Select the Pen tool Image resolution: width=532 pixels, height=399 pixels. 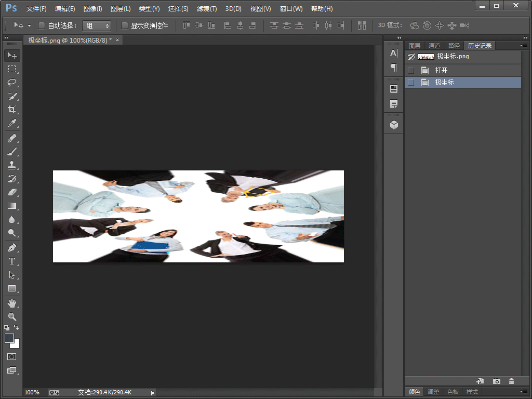click(x=12, y=248)
